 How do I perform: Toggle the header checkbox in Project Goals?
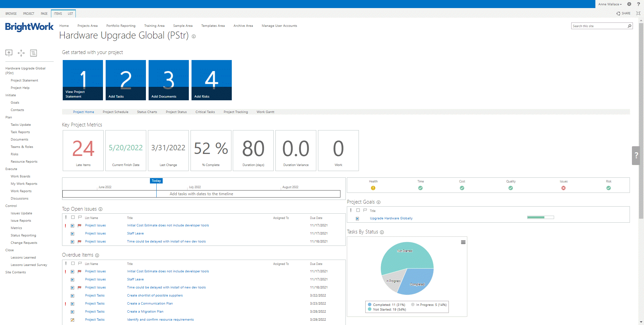358,210
